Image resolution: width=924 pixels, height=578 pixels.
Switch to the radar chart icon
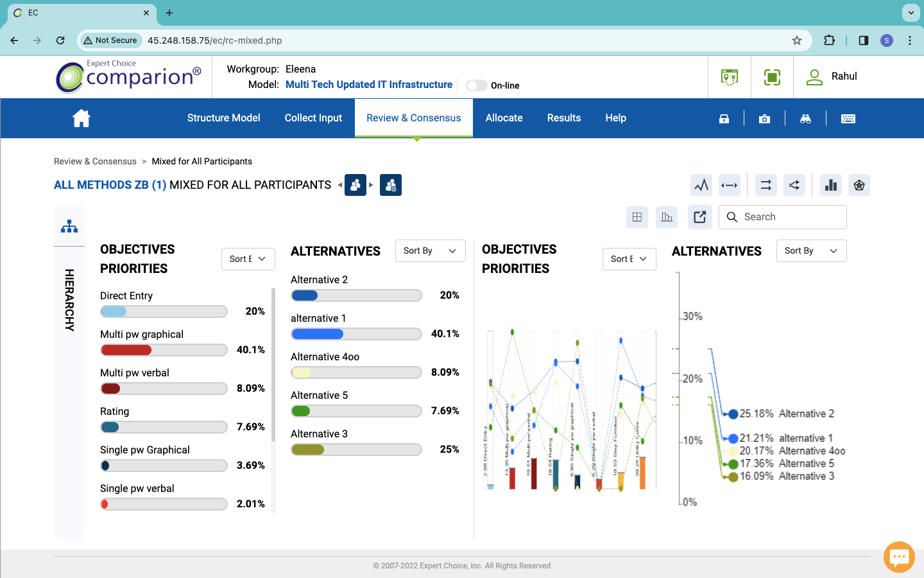pyautogui.click(x=859, y=186)
